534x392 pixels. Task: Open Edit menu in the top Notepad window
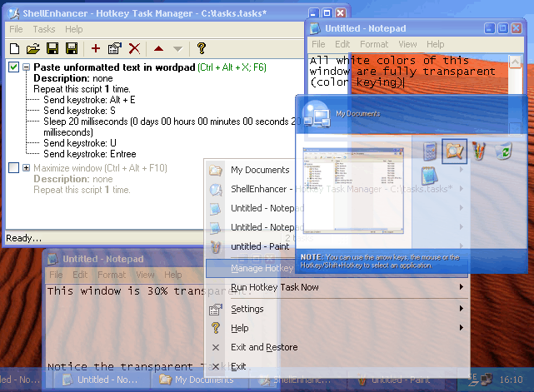[x=342, y=44]
